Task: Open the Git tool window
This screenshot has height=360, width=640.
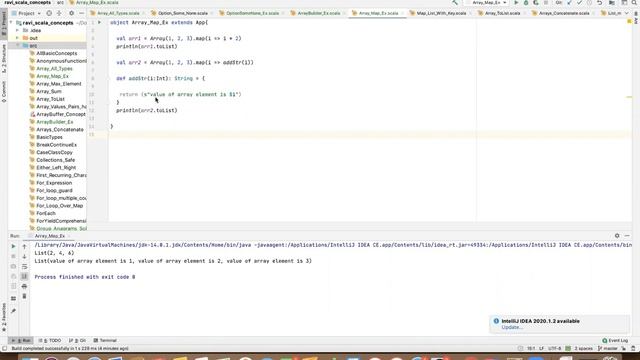Action: [x=78, y=340]
